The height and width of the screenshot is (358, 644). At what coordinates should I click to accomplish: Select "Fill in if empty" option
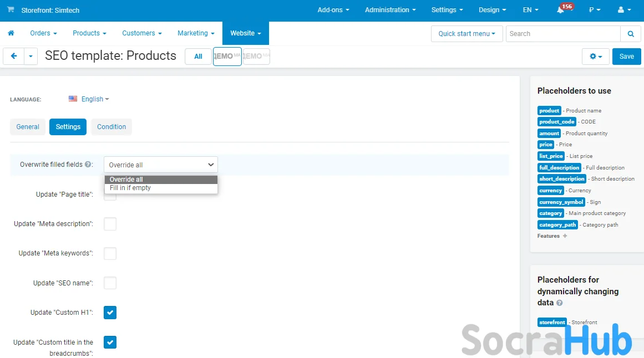[130, 188]
